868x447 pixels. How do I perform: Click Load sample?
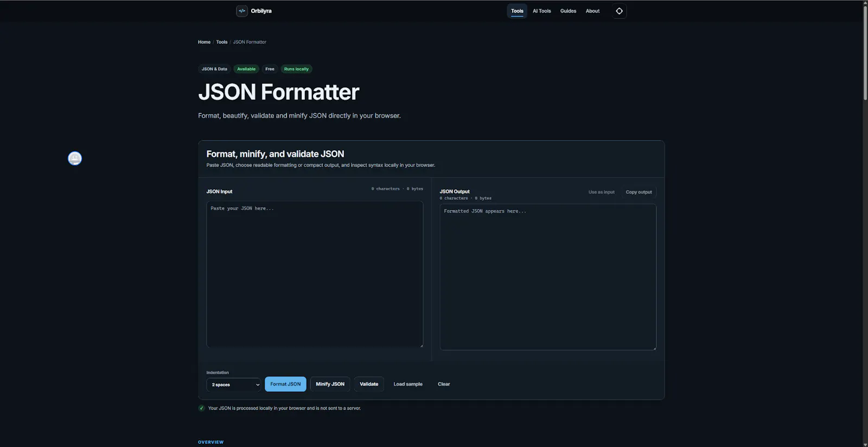click(x=408, y=384)
